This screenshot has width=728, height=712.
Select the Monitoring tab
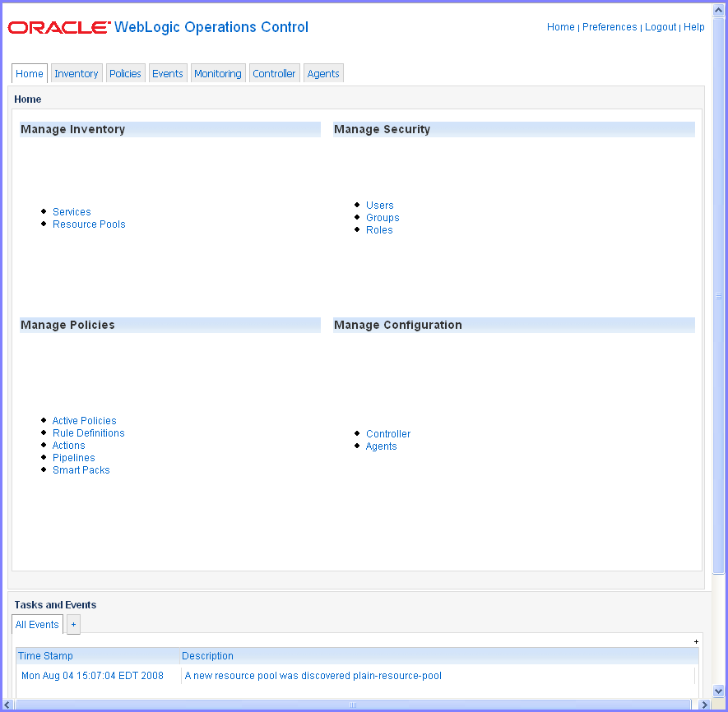click(218, 73)
